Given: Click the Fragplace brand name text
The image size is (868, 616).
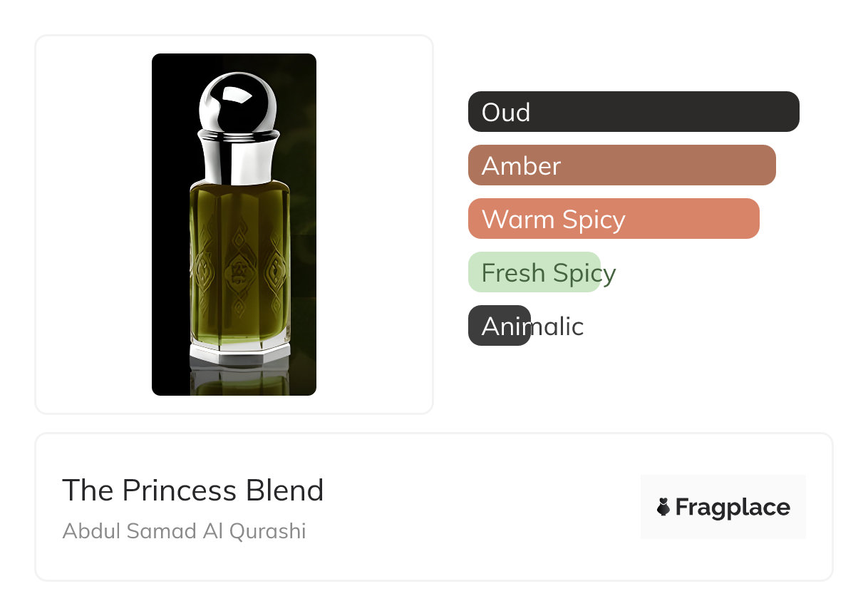Looking at the screenshot, I should coord(732,507).
